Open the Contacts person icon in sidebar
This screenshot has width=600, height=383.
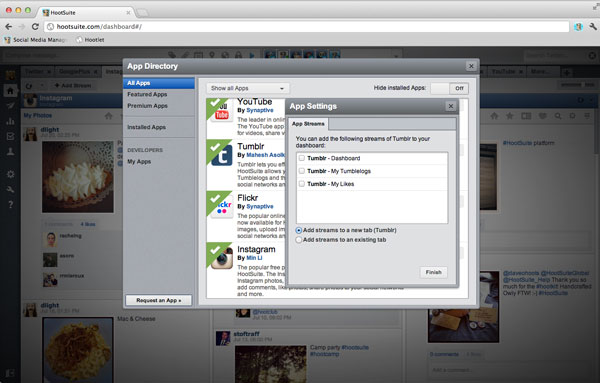[10, 152]
